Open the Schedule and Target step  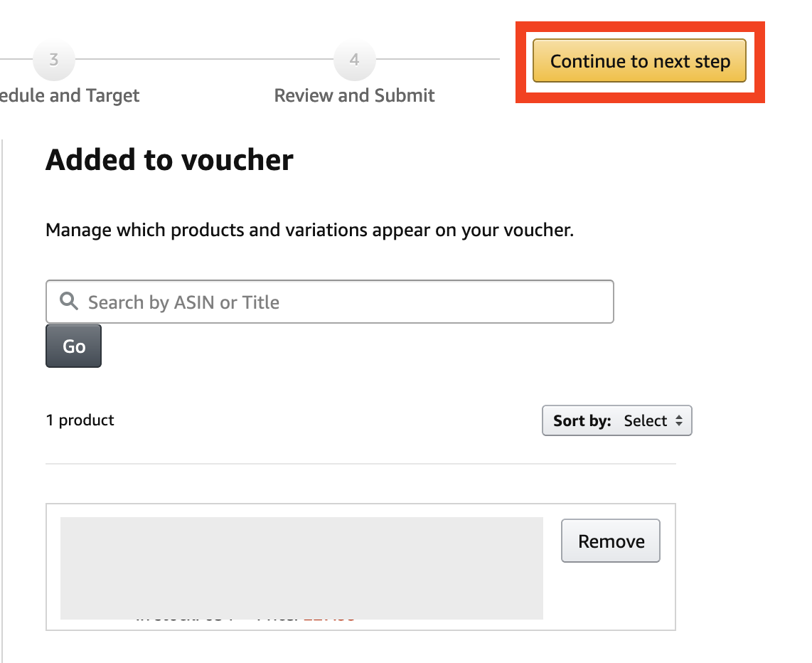[70, 96]
